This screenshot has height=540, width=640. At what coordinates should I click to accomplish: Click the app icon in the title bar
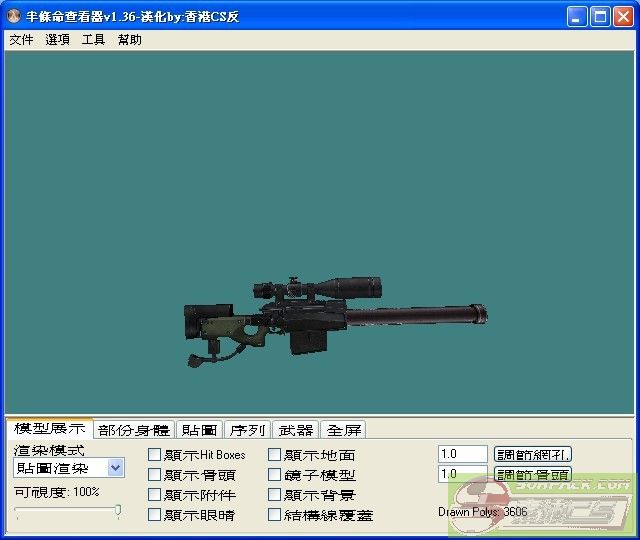click(x=14, y=17)
